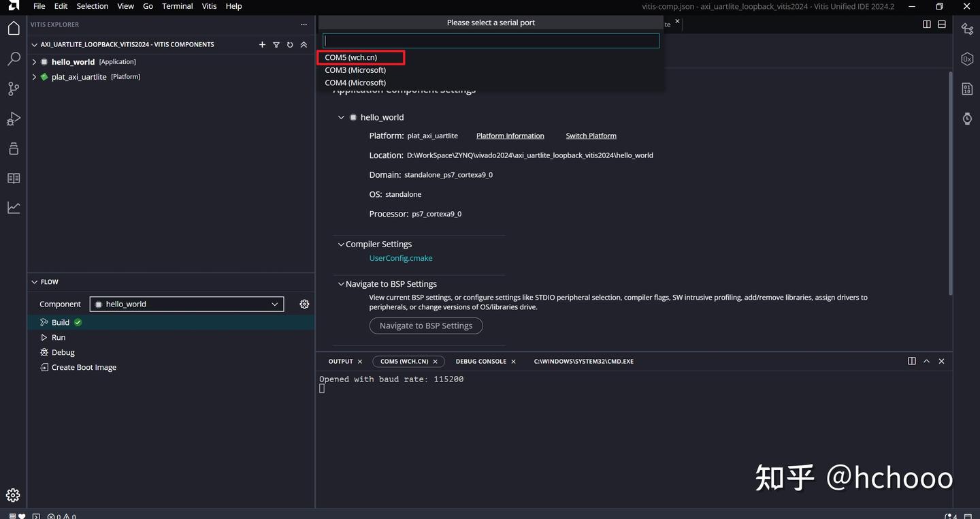
Task: Click the terminal icon in status bar
Action: pos(36,516)
